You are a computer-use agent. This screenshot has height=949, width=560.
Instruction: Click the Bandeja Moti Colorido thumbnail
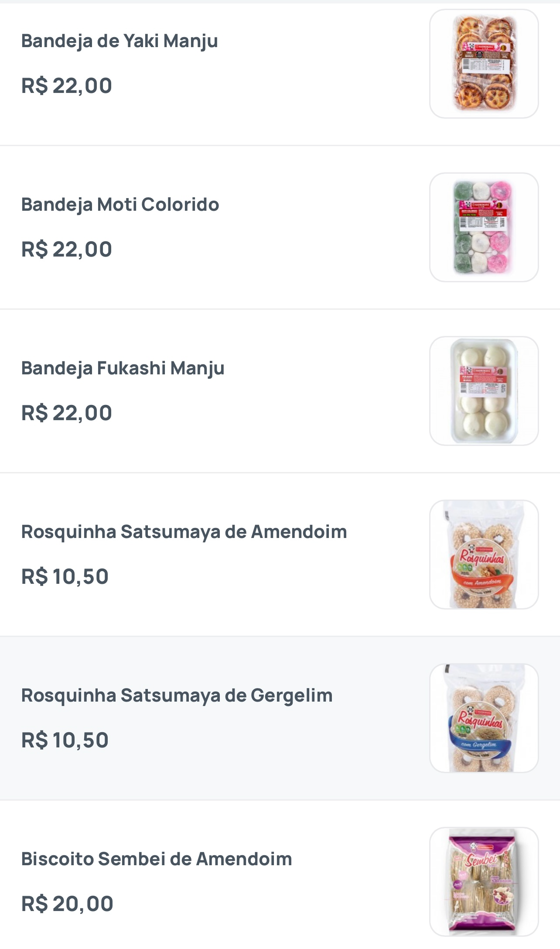coord(484,227)
